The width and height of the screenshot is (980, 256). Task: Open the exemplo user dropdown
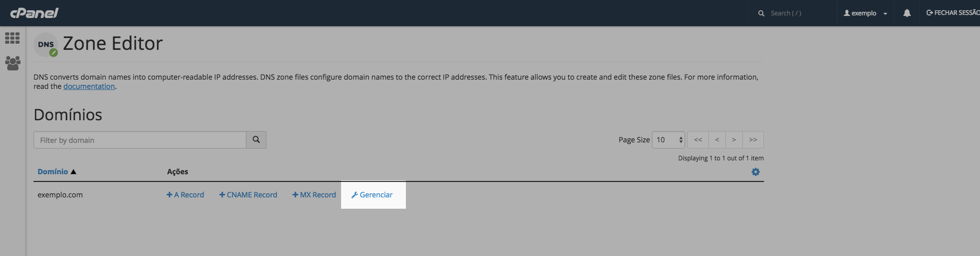(x=865, y=13)
